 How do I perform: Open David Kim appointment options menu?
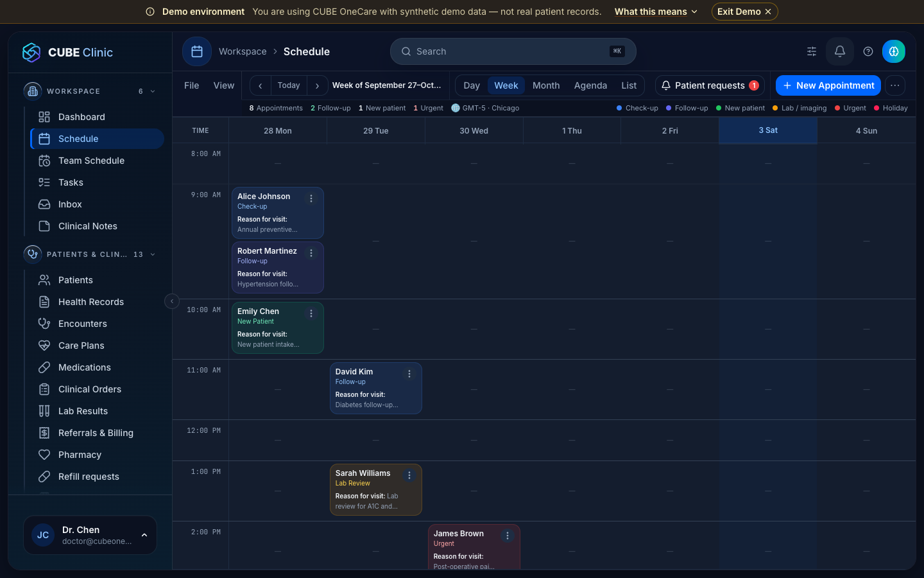click(409, 374)
